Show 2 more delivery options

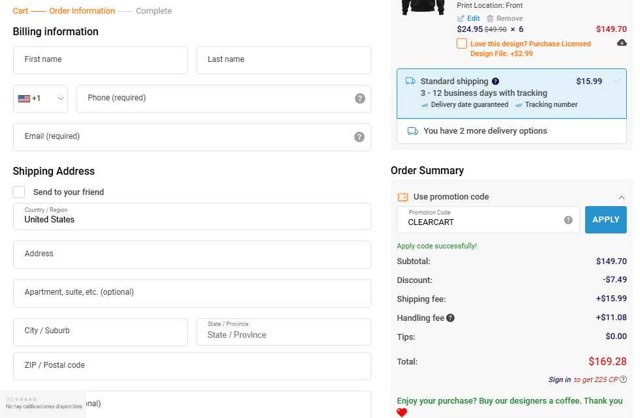tap(511, 131)
